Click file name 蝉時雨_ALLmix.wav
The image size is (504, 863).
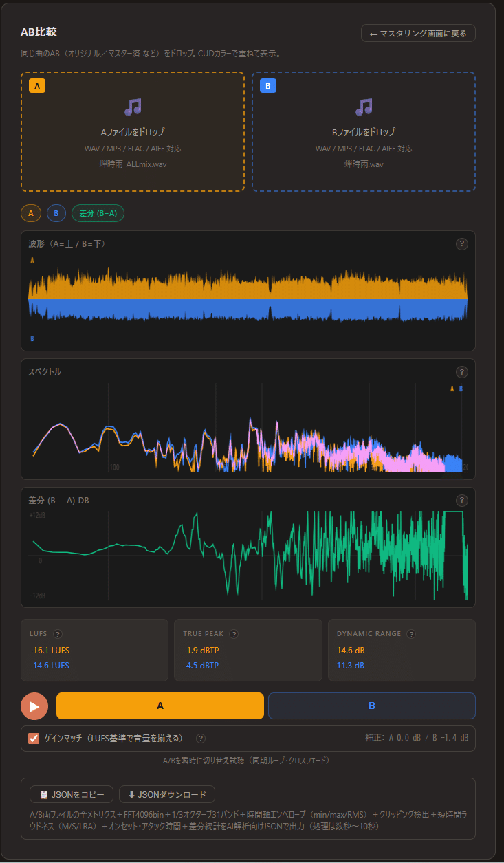pos(133,164)
